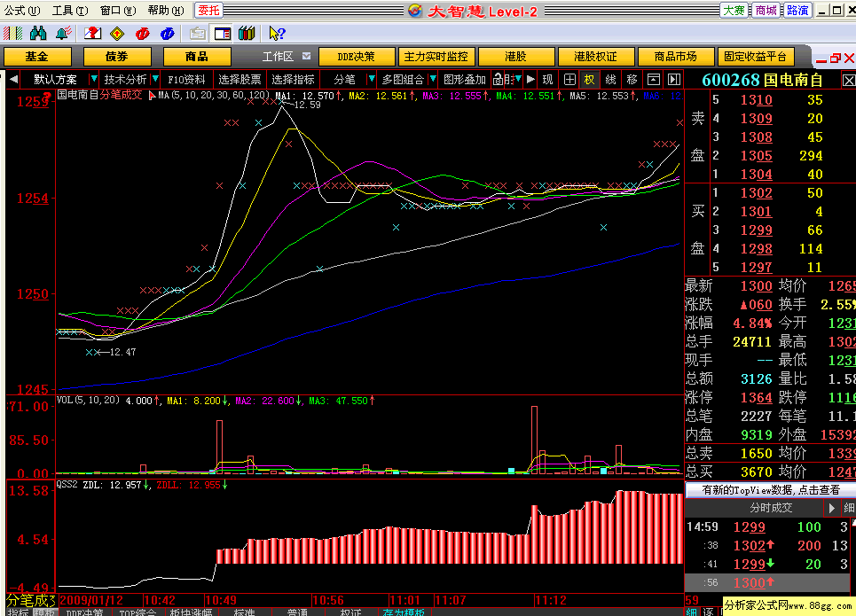The height and width of the screenshot is (616, 856).
Task: Switch to 债券 tab
Action: click(x=117, y=57)
